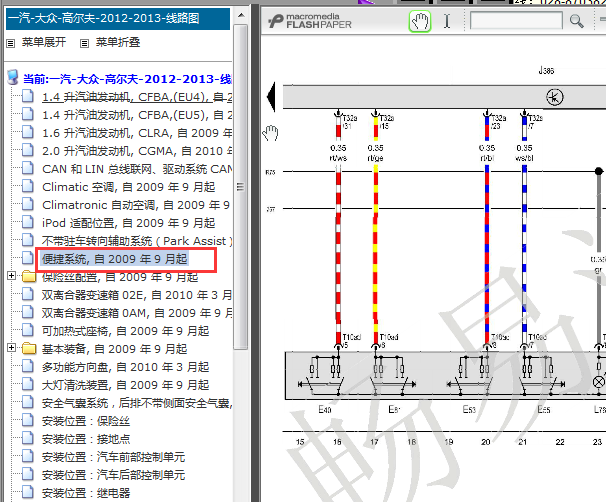Open CAN 和 LIN 总线联网 document

[x=137, y=169]
